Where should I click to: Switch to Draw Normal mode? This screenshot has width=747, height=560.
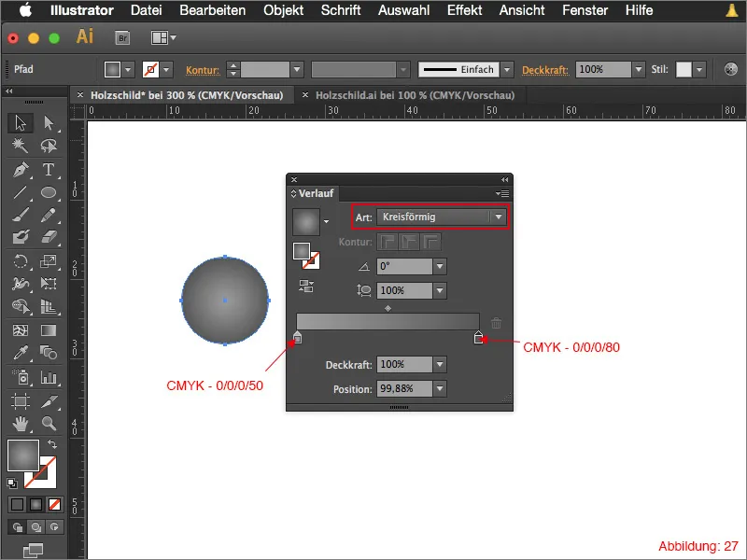point(18,527)
